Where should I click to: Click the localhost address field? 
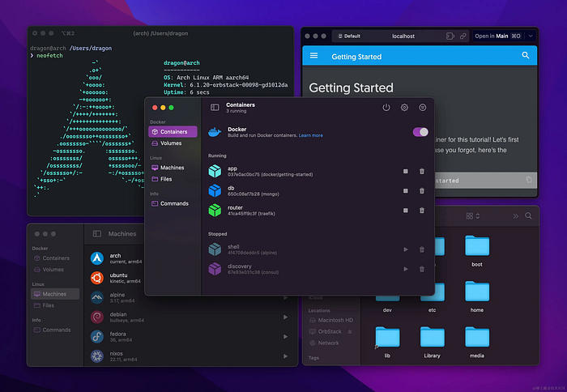pos(403,36)
